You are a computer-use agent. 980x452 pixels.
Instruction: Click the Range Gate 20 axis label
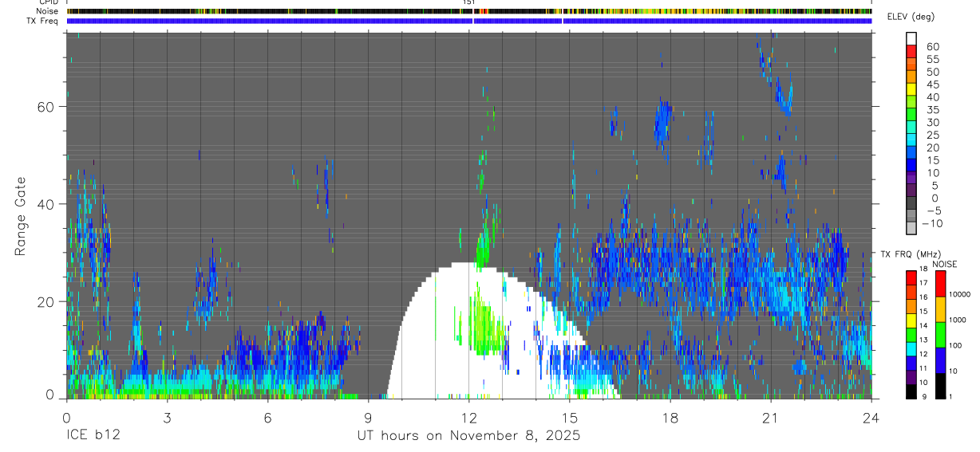(51, 301)
